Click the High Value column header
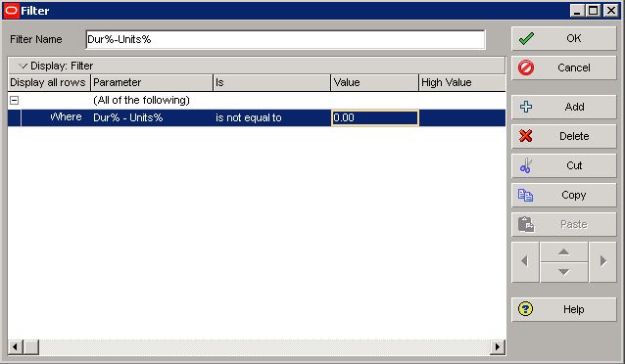The image size is (625, 364). click(462, 82)
